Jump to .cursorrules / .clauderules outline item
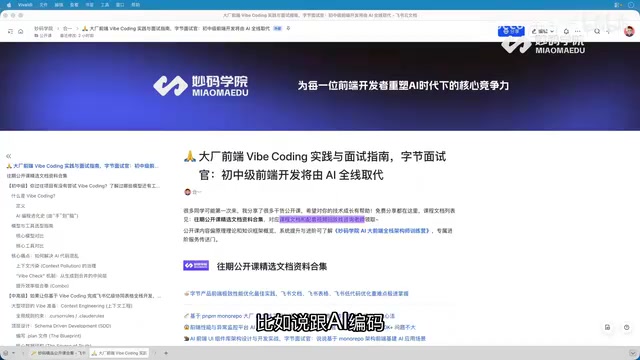Image resolution: width=640 pixels, height=360 pixels. point(60,316)
